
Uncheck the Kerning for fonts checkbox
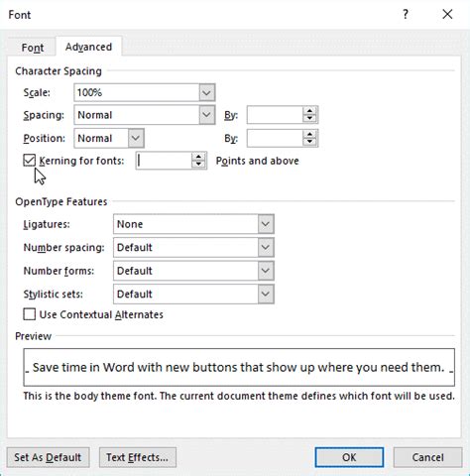[x=30, y=161]
